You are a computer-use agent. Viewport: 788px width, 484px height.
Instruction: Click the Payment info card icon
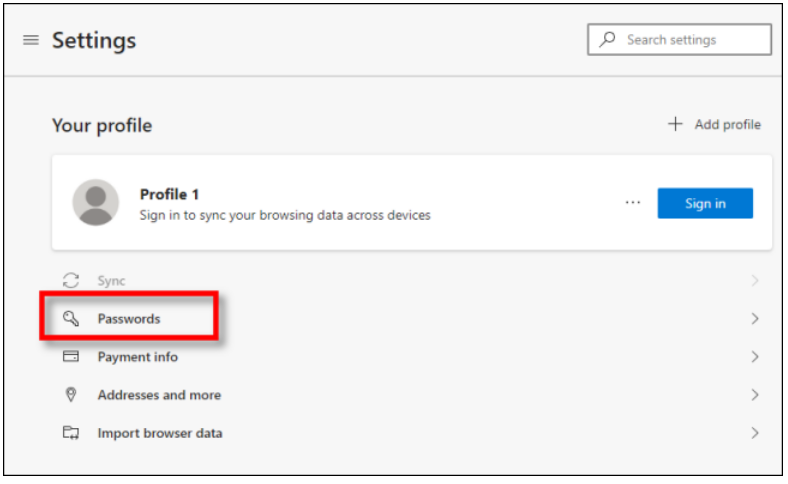[x=71, y=356]
